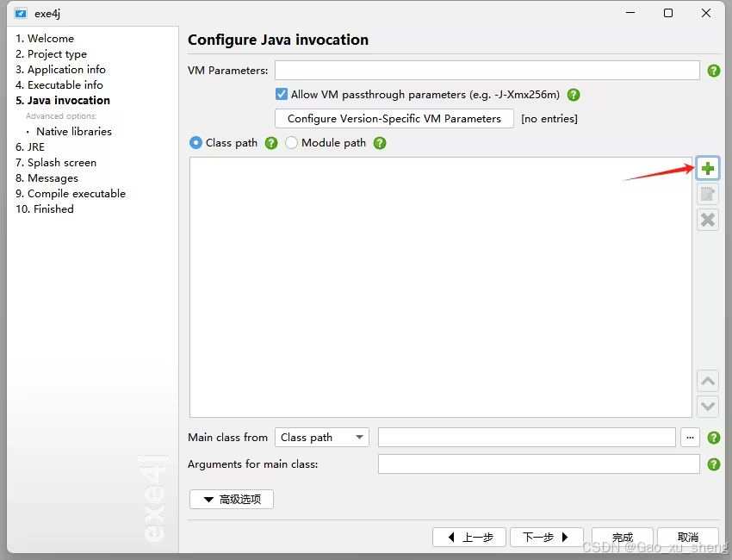The image size is (732, 560).
Task: Click the VM Parameters input field
Action: [x=487, y=71]
